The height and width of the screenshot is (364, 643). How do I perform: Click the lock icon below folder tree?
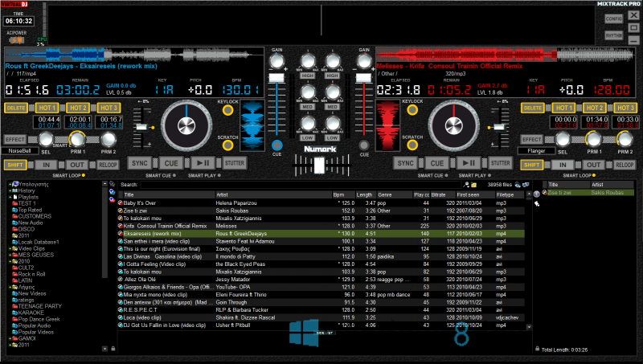pos(113,349)
